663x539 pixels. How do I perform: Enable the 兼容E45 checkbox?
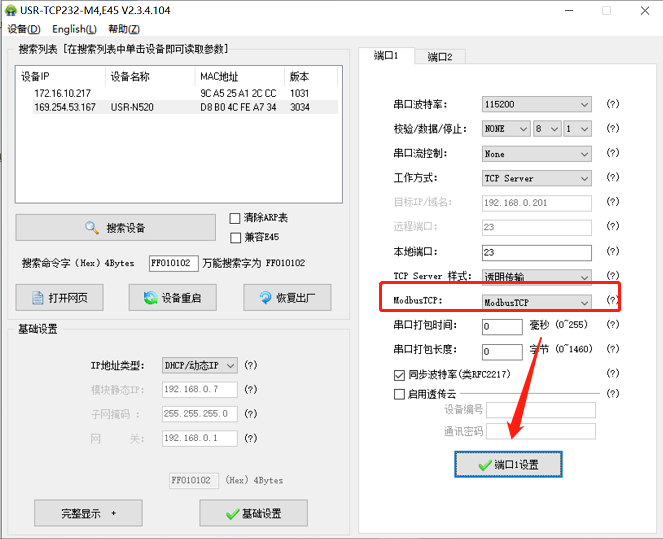tap(235, 237)
